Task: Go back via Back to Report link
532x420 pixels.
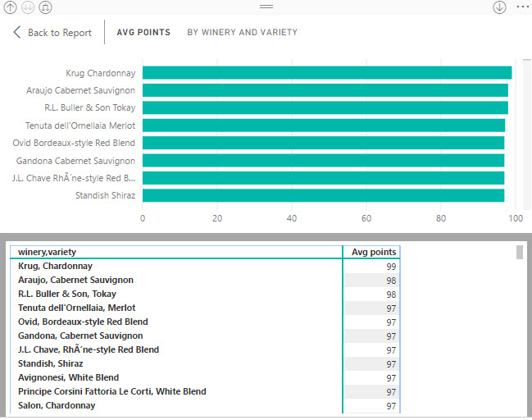Action: click(59, 33)
